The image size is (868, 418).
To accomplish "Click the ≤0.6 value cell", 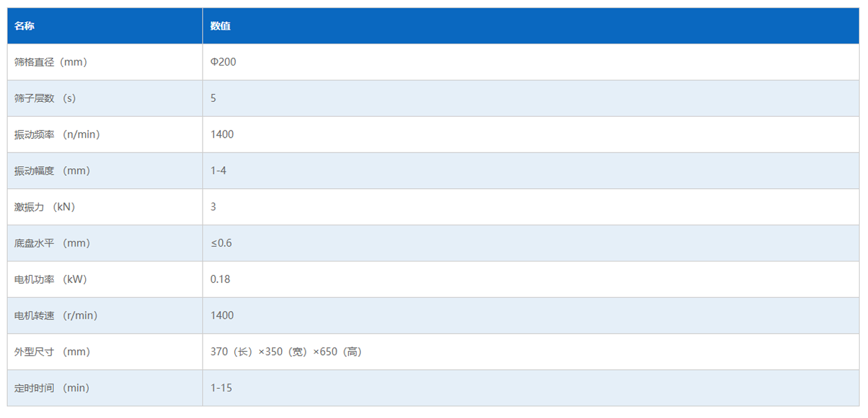I will click(x=221, y=243).
